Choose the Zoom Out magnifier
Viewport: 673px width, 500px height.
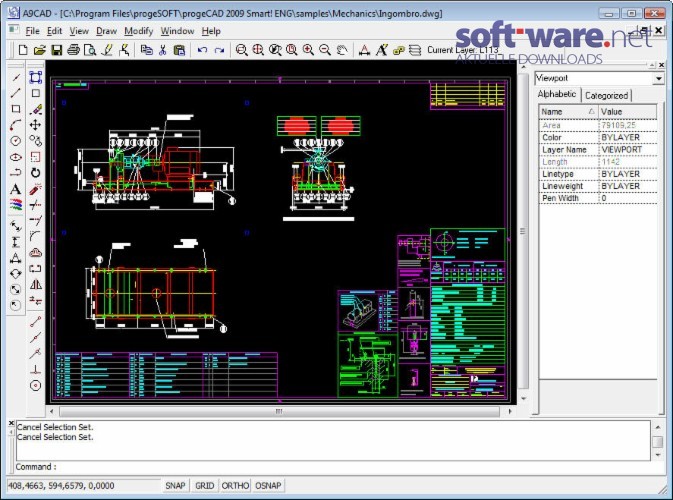(325, 50)
